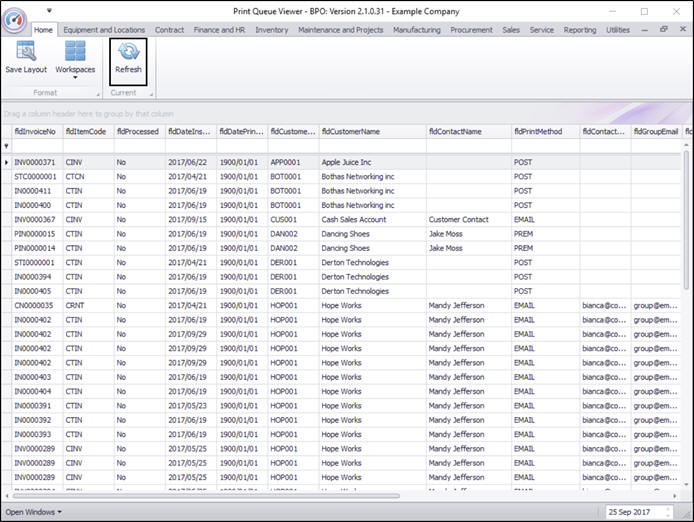Open the quick access toolbar arrow
Image resolution: width=694 pixels, height=522 pixels.
click(x=50, y=11)
